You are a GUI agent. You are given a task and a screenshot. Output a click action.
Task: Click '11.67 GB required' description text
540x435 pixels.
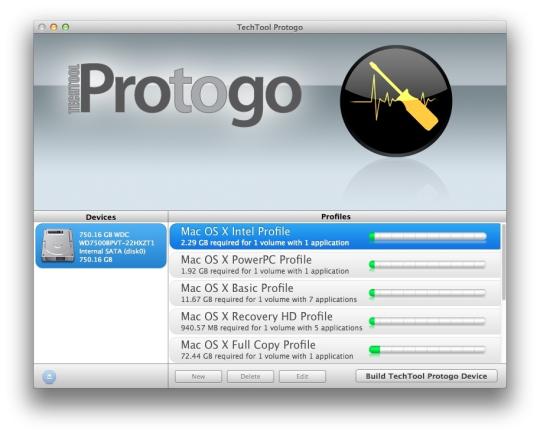pos(269,299)
